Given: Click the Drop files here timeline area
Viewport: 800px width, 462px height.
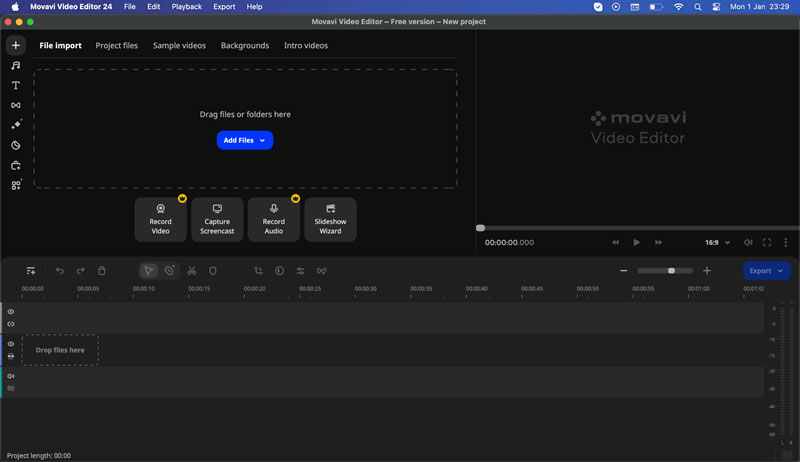Looking at the screenshot, I should pyautogui.click(x=60, y=350).
